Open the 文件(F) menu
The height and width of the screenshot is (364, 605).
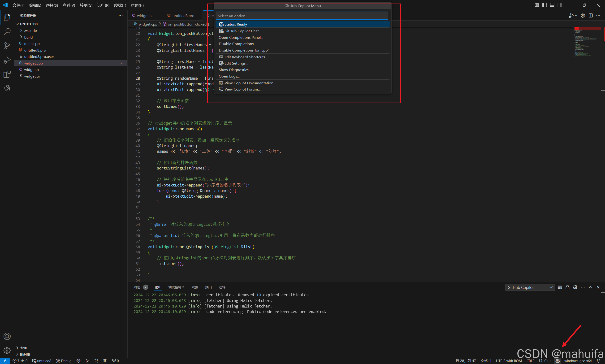point(18,5)
